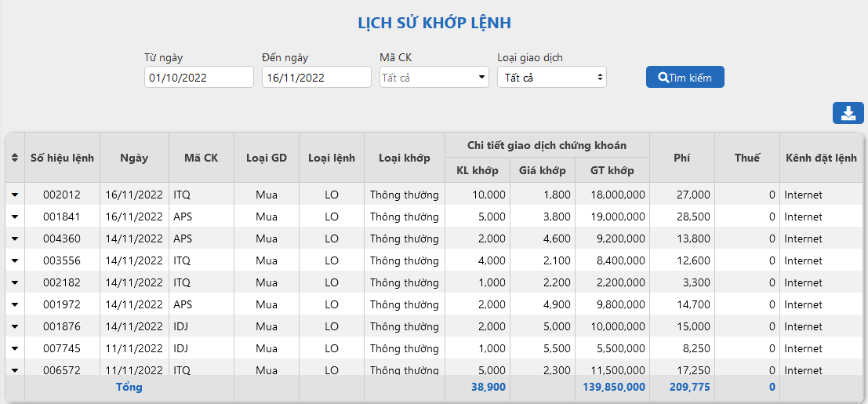Expand row for order 004360
This screenshot has width=868, height=404.
(x=14, y=238)
